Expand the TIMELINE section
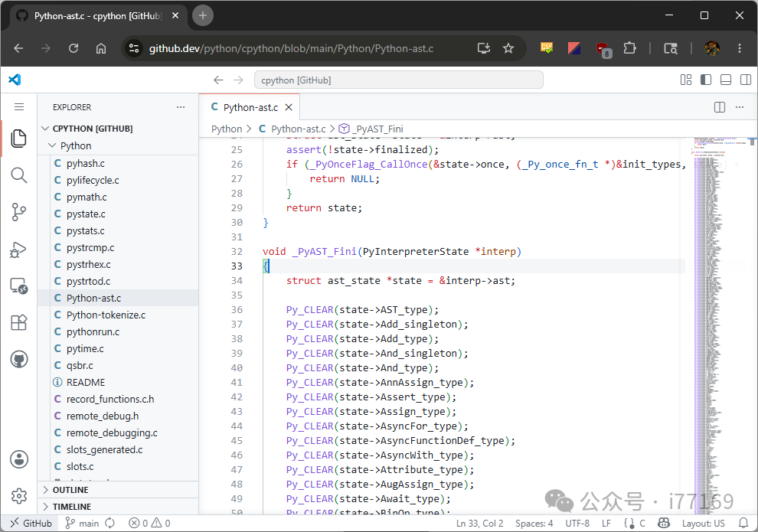This screenshot has width=758, height=532. (118, 507)
